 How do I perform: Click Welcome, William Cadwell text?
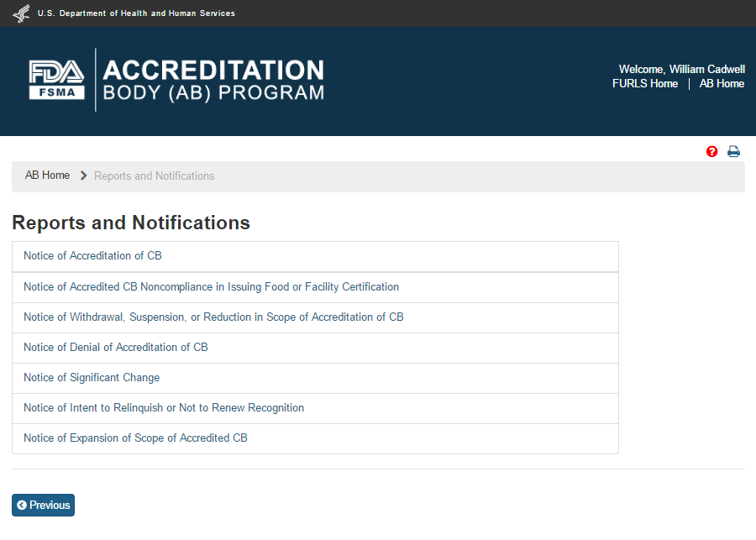click(681, 70)
